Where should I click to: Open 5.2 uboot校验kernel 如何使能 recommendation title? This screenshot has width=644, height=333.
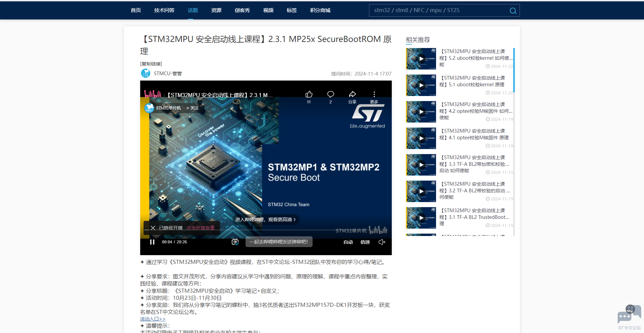click(x=476, y=58)
